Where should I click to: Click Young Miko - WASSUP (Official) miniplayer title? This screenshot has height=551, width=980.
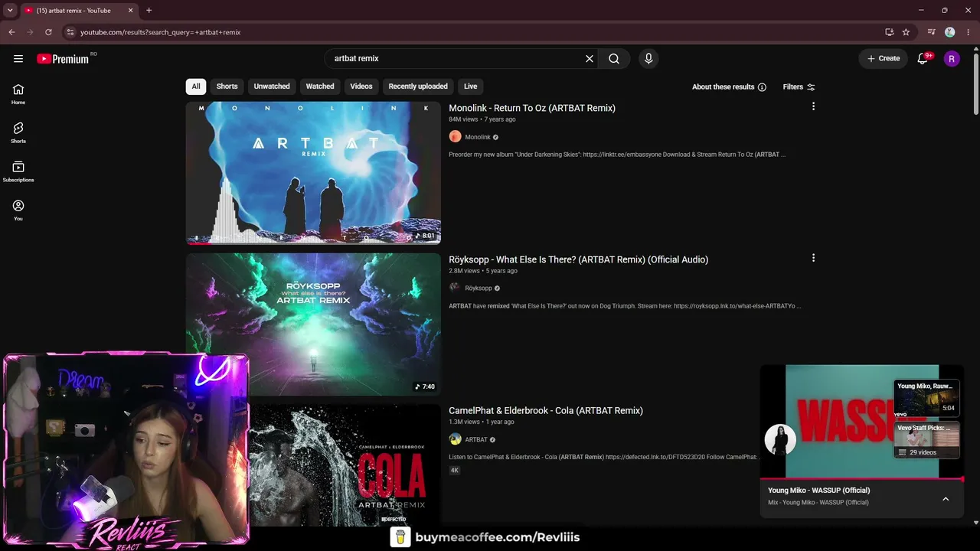point(818,491)
